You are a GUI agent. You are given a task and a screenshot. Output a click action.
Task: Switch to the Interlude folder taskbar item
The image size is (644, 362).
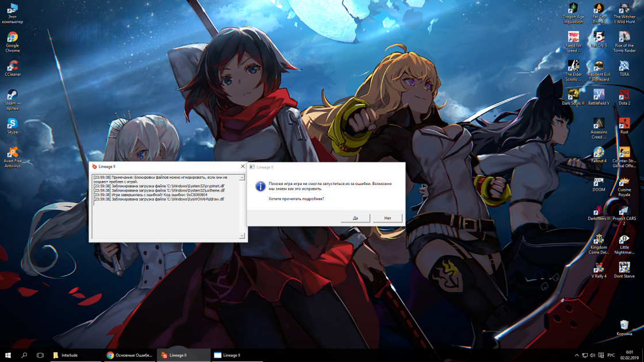[74, 355]
